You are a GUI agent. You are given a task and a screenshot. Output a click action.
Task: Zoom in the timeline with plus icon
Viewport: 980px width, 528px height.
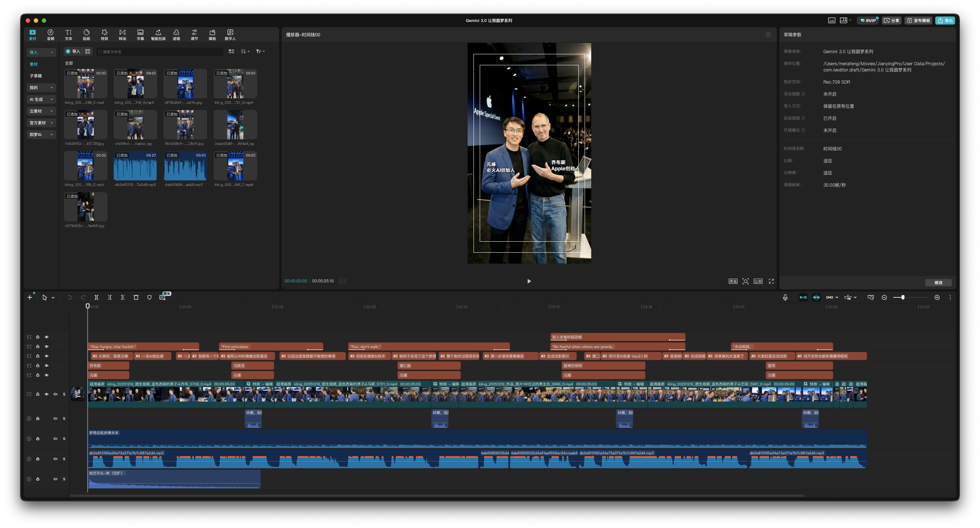point(937,297)
